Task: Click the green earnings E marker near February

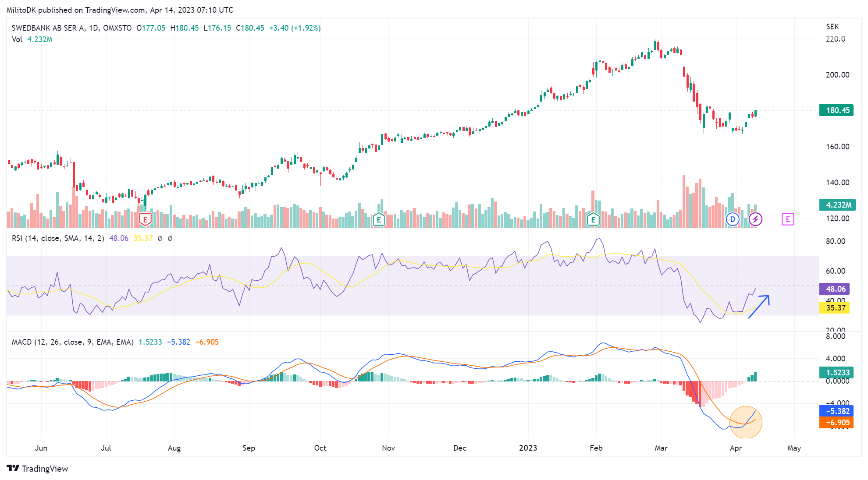Action: click(x=593, y=219)
